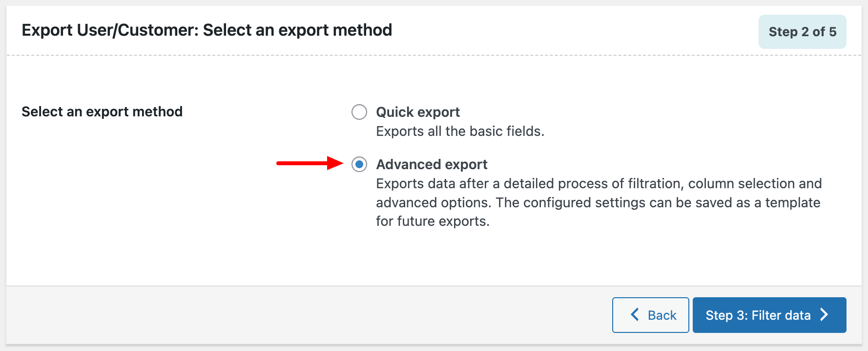Click the Quick export label text
868x351 pixels.
417,112
